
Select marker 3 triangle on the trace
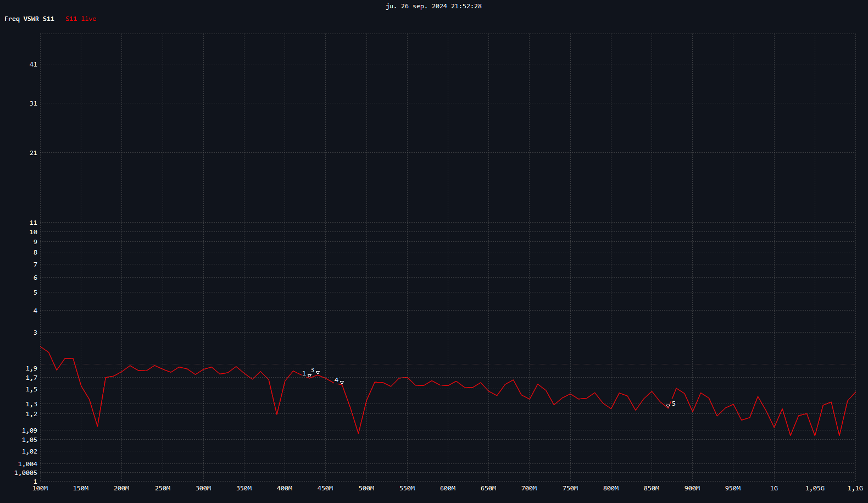click(318, 373)
